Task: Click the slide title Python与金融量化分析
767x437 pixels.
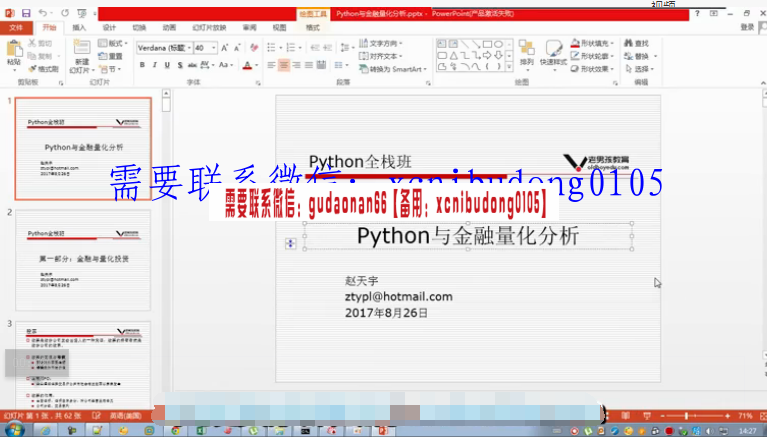Action: pos(468,236)
